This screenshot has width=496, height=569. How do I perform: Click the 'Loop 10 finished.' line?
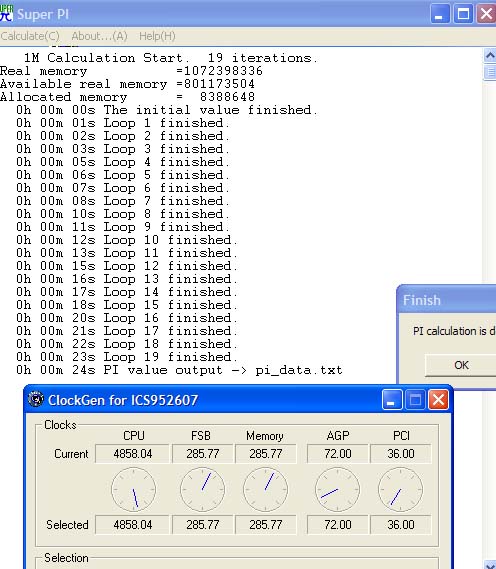(x=127, y=240)
